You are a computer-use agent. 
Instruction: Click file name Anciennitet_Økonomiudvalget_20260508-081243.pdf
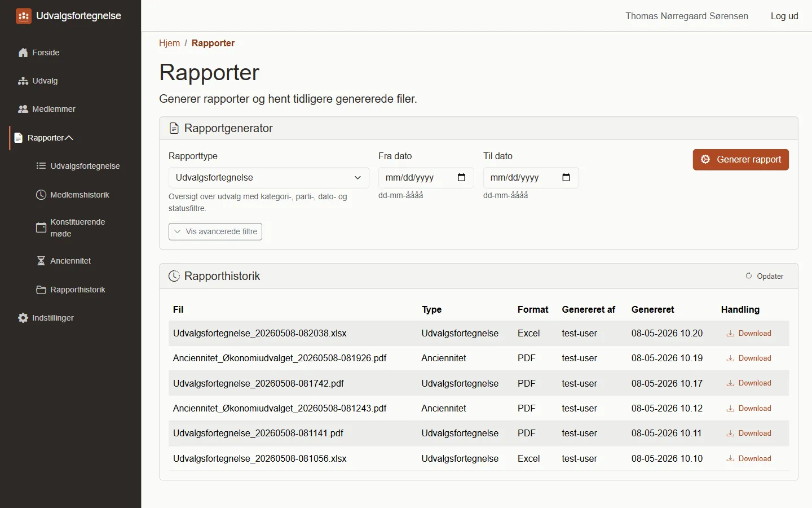(x=280, y=409)
